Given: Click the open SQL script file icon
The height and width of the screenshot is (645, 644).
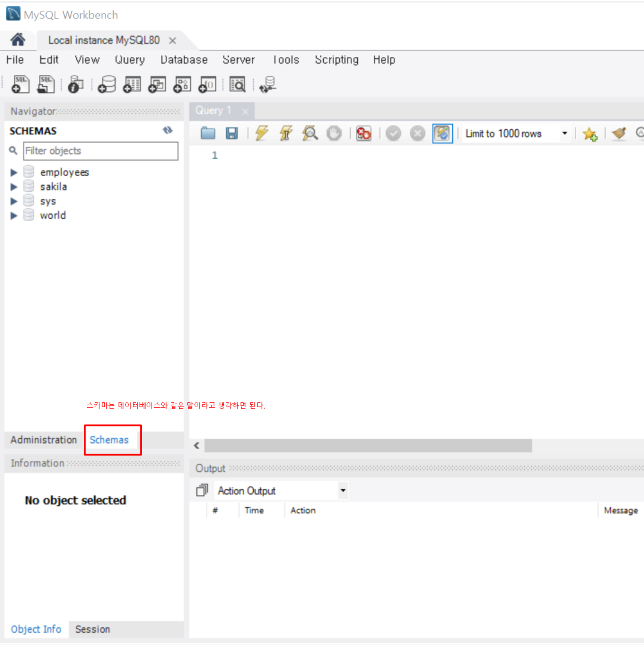Looking at the screenshot, I should pyautogui.click(x=46, y=84).
